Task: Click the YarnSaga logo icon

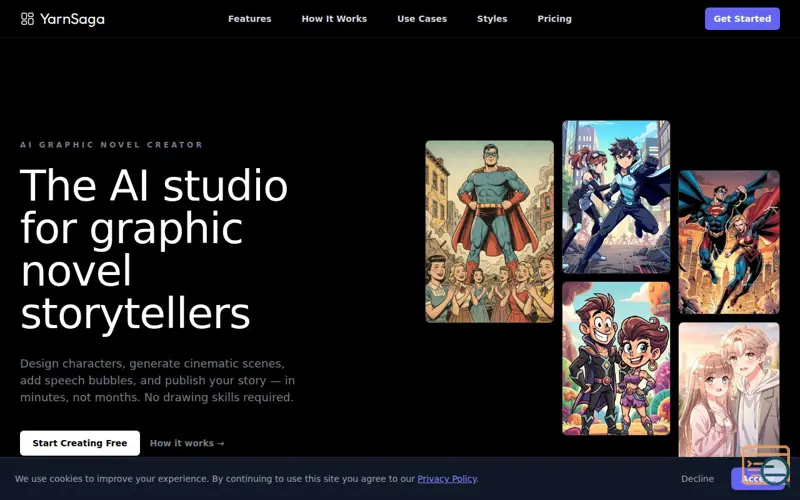Action: tap(27, 19)
